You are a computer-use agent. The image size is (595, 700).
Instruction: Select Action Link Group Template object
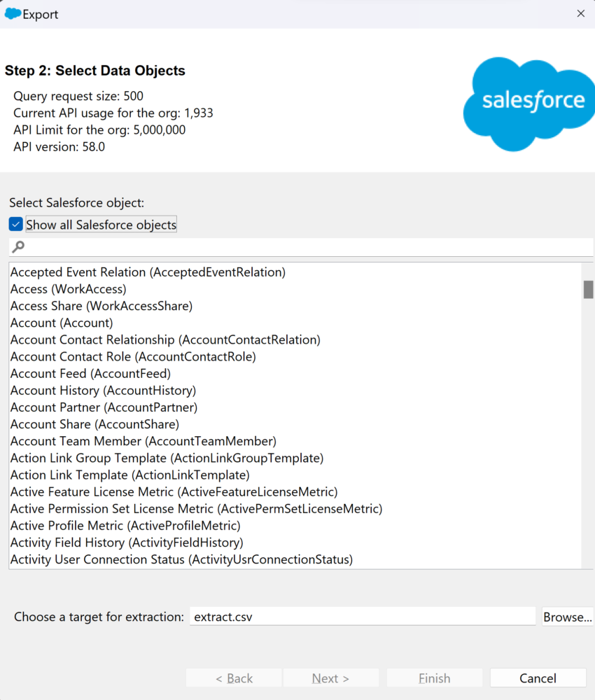point(295,458)
